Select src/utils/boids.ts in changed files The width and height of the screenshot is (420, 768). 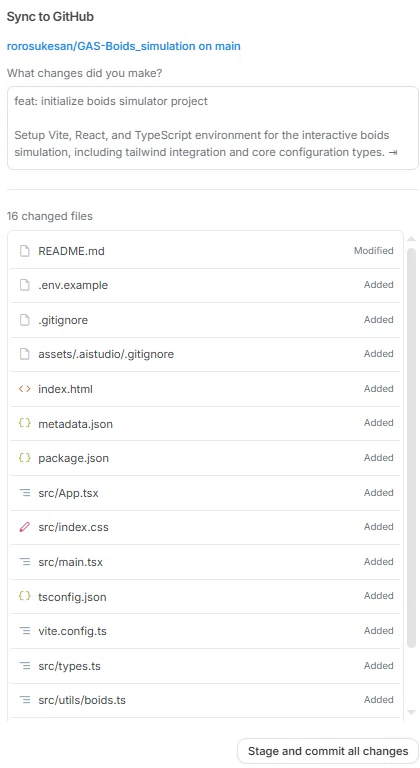point(205,700)
